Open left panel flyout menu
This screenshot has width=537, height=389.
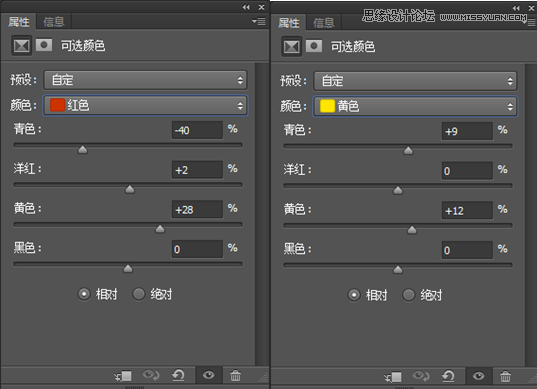point(259,22)
